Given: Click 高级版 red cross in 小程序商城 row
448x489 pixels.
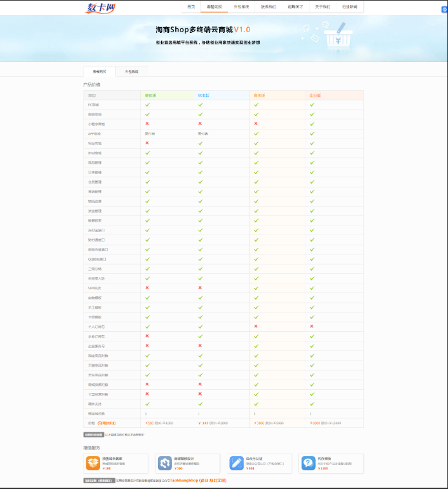Looking at the screenshot, I should point(256,124).
